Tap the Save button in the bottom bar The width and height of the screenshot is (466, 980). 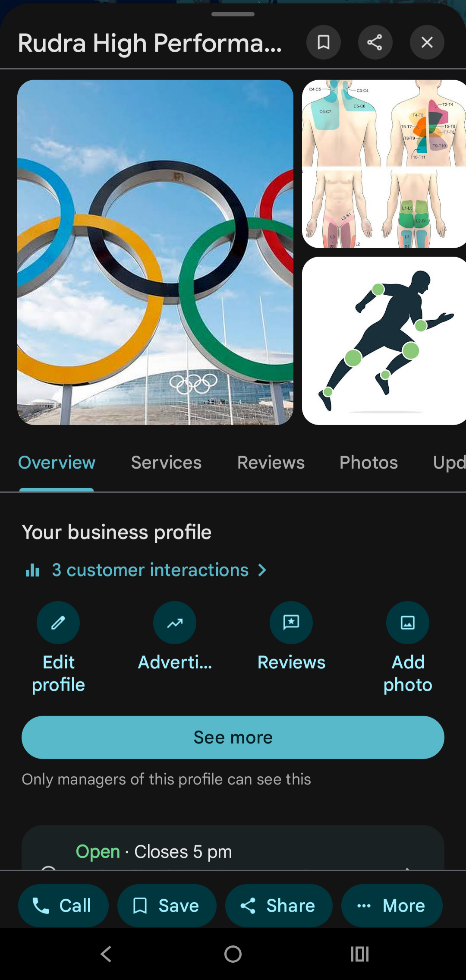[x=167, y=905]
